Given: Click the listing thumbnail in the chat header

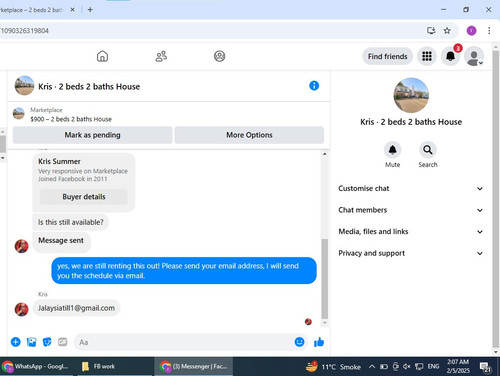Looking at the screenshot, I should click(24, 86).
